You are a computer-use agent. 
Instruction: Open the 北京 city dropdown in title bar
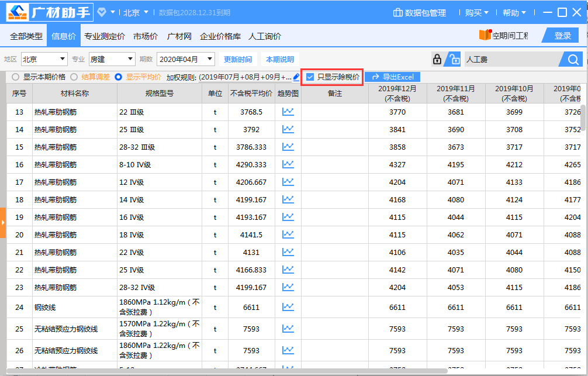(136, 12)
